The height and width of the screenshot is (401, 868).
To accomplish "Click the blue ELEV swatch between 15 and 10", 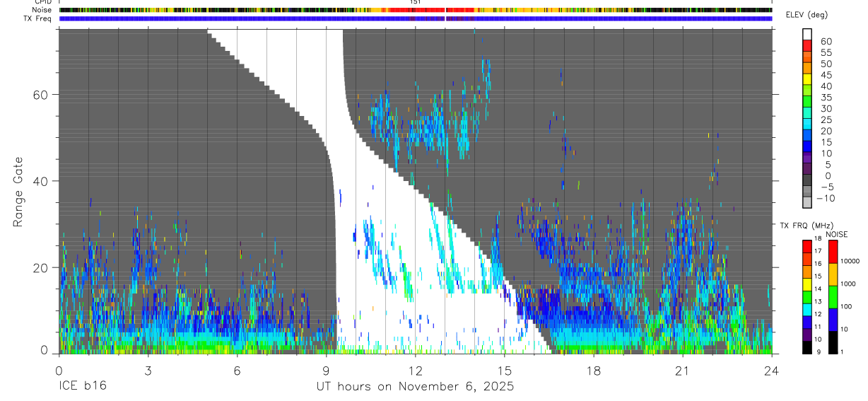I will click(807, 147).
